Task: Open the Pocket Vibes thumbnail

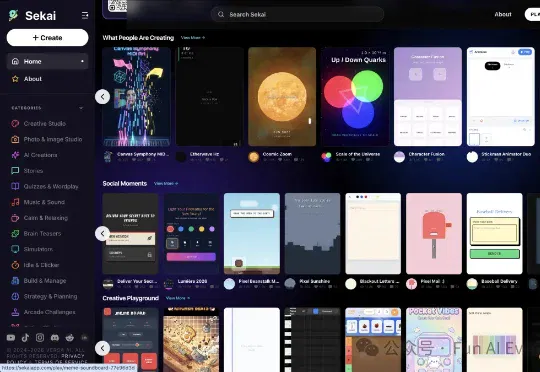Action: (434, 340)
